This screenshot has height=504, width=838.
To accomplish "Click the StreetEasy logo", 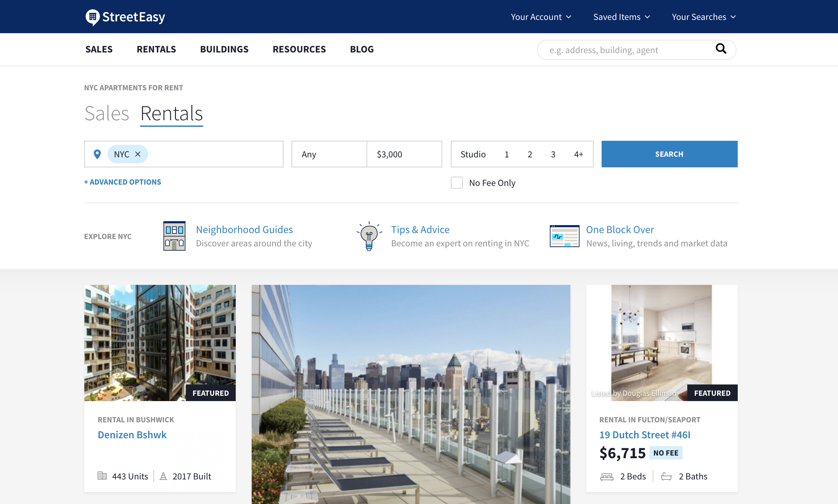I will [125, 17].
